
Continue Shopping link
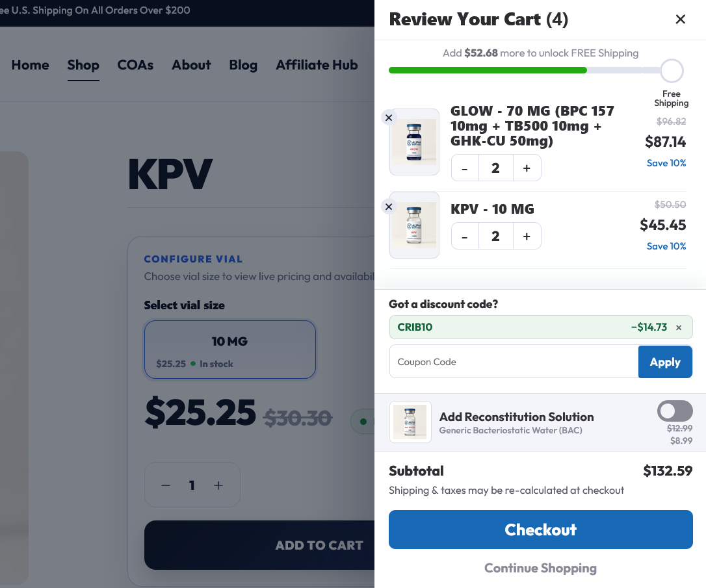[x=540, y=569]
